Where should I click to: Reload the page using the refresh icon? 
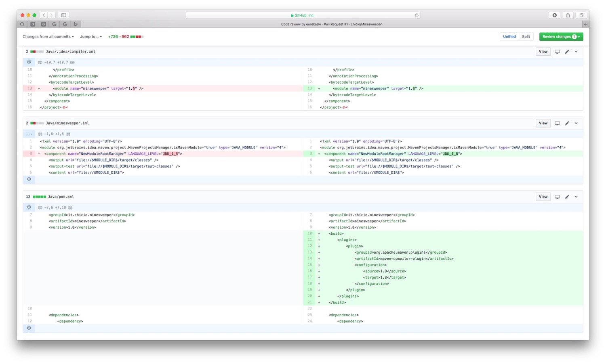[x=417, y=15]
